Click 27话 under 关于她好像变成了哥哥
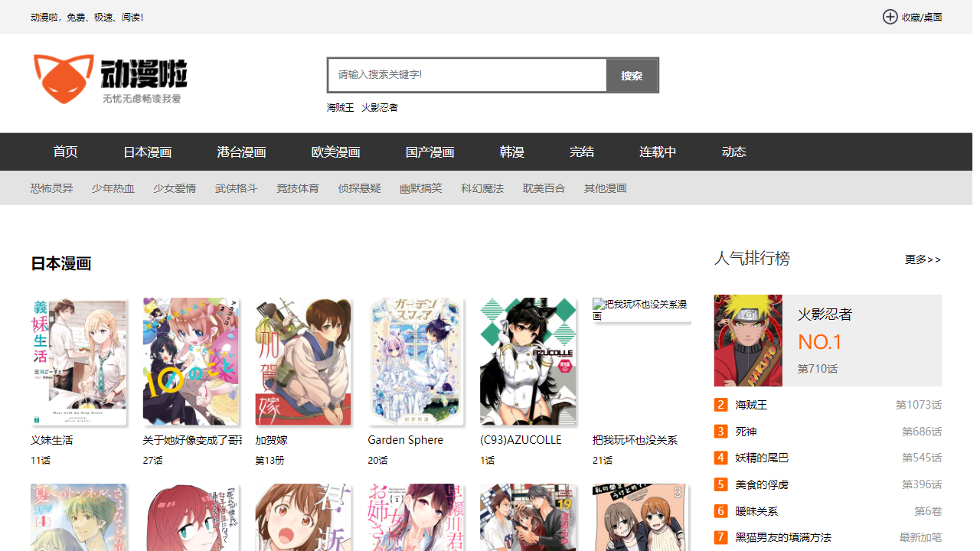Viewport: 980px width, 551px height. [x=152, y=461]
